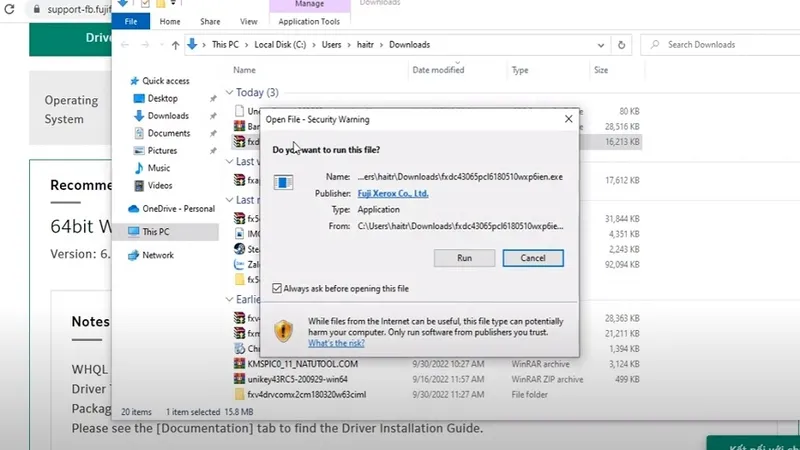Open the Music folder icon
800x450 pixels.
coord(139,168)
